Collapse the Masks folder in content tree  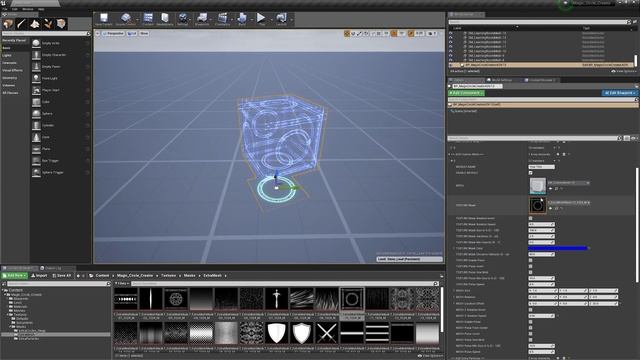pyautogui.click(x=11, y=327)
